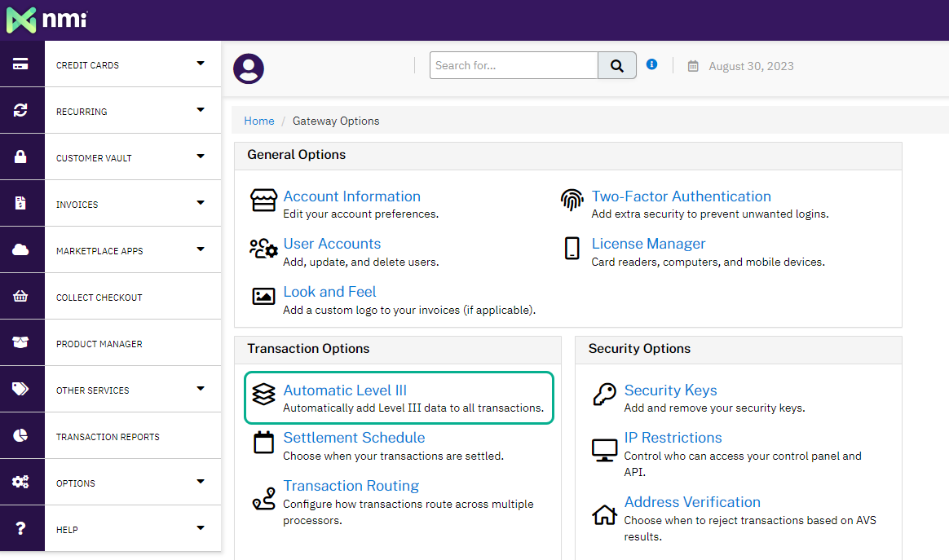Viewport: 949px width, 560px height.
Task: Click the Two-Factor Authentication fingerprint icon
Action: point(572,200)
